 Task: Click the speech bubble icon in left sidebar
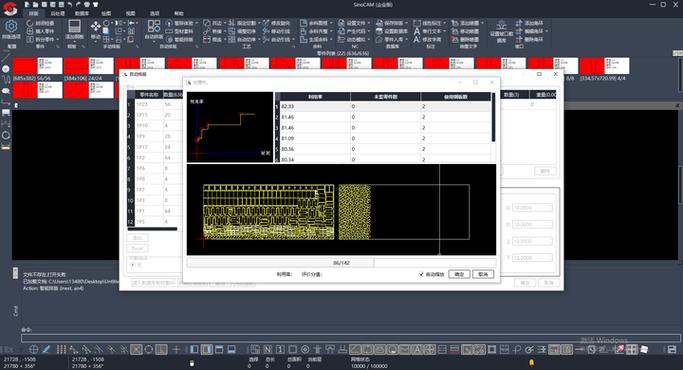pyautogui.click(x=6, y=91)
